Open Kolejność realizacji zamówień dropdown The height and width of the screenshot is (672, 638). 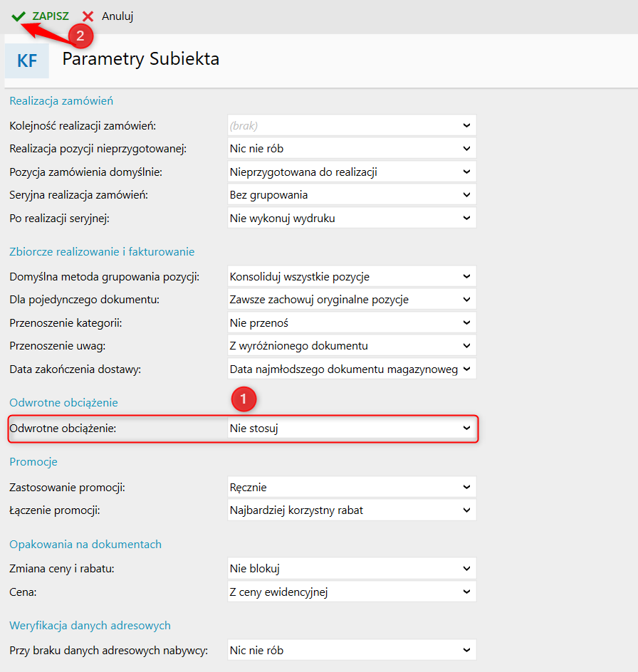[x=351, y=126]
